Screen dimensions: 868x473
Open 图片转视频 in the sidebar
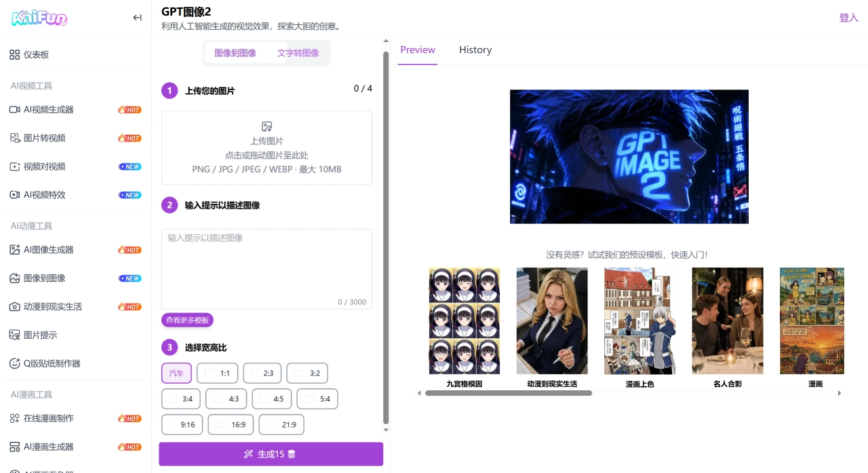(75, 138)
